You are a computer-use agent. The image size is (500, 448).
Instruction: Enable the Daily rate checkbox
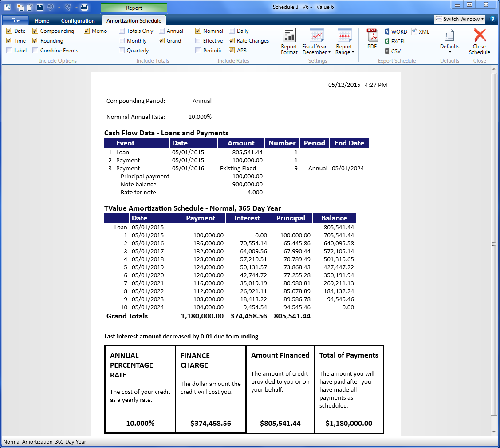[232, 31]
